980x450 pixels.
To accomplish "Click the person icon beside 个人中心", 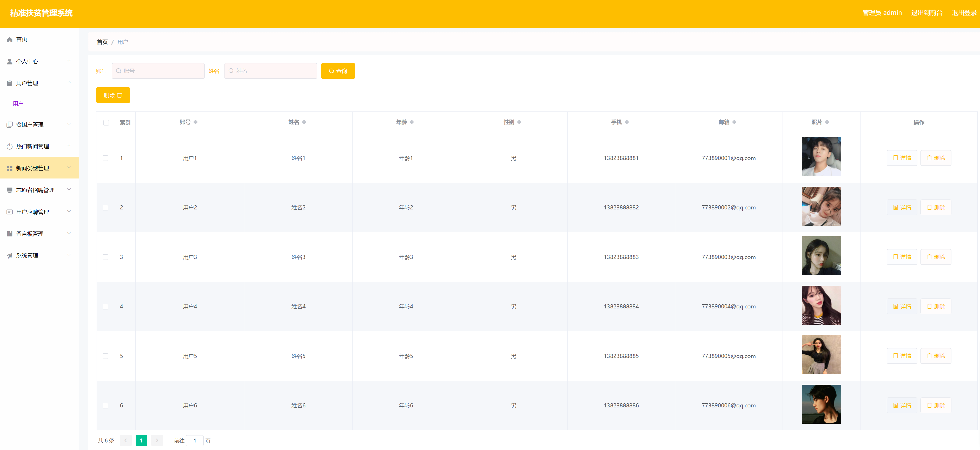I will (10, 62).
